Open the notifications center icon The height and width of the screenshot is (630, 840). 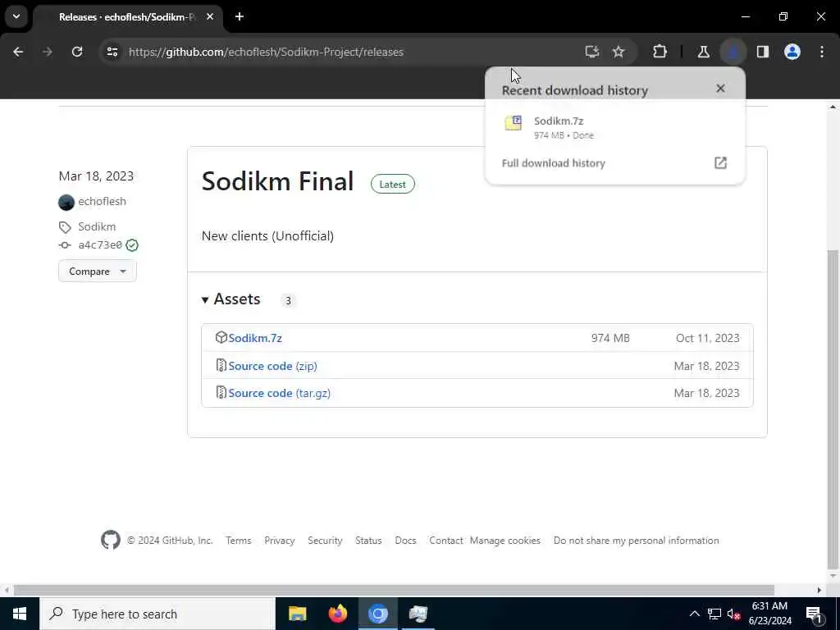click(814, 614)
